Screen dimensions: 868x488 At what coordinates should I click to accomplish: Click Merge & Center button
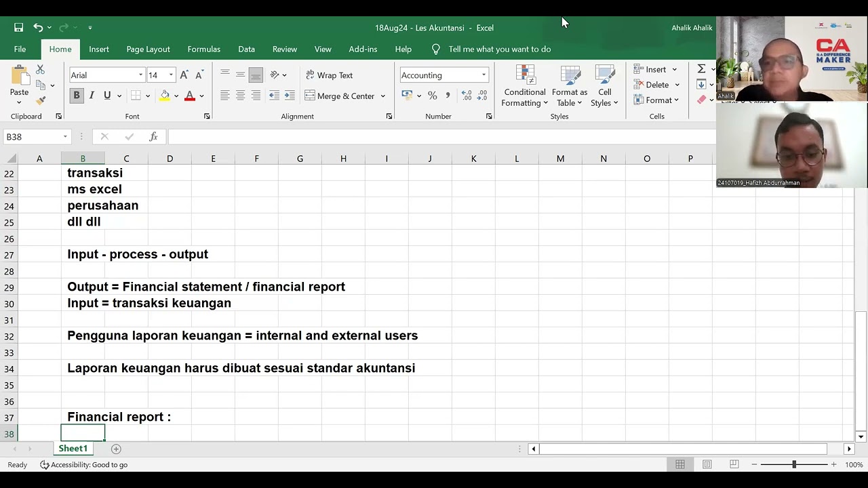339,96
